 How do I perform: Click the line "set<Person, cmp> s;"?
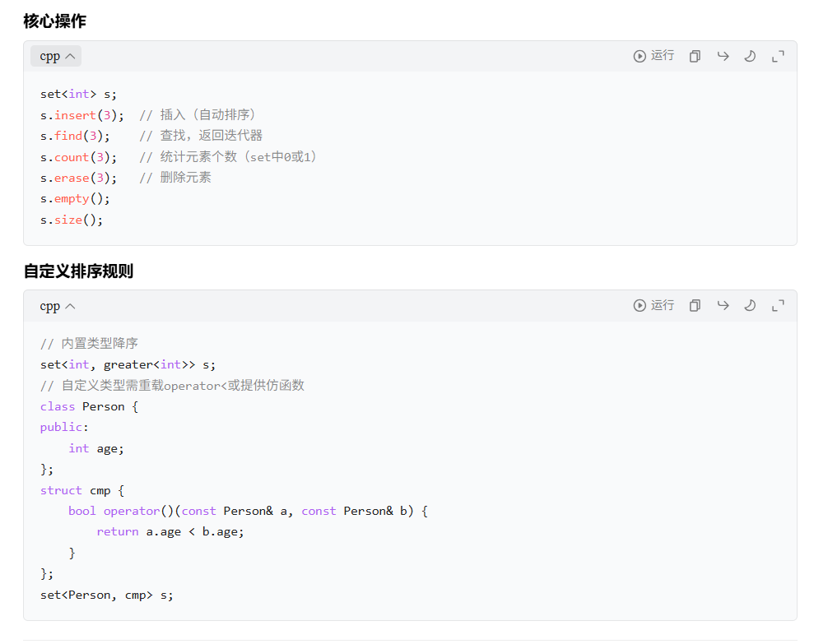coord(106,595)
